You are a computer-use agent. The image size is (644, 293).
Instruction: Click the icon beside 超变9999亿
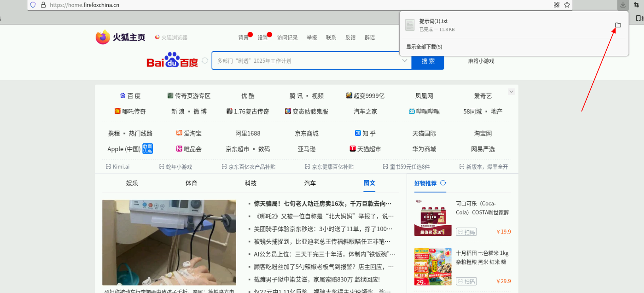pos(349,95)
